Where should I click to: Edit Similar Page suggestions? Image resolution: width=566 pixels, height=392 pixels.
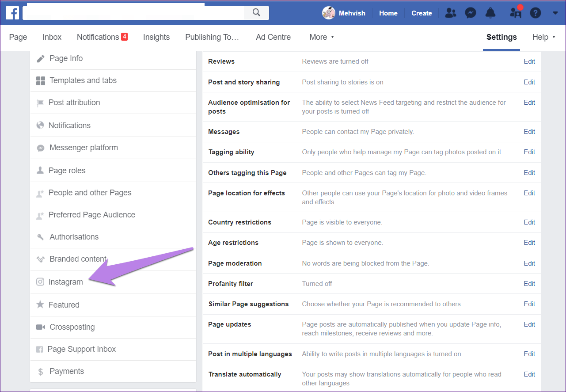coord(529,304)
